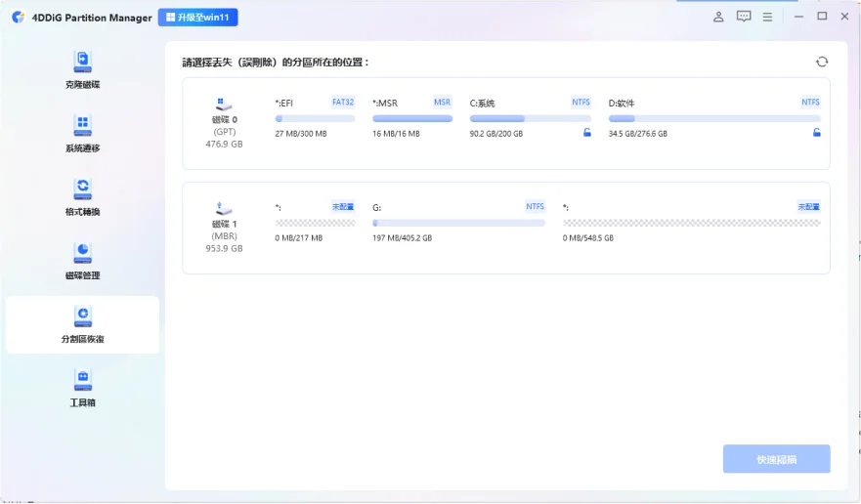Click the 未配置 tag above 0 MB/217 MB
Screen dimensions: 861x504
[343, 206]
